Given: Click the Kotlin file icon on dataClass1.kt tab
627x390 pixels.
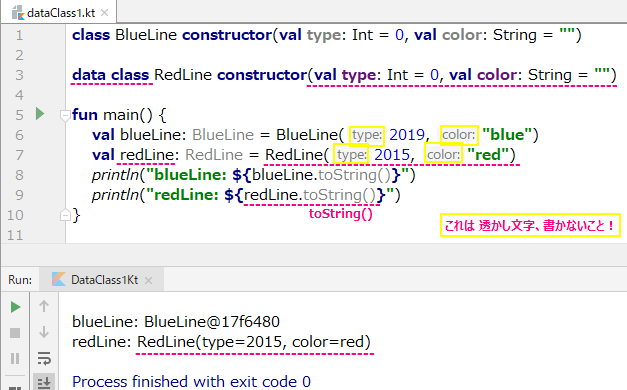Looking at the screenshot, I should 18,13.
